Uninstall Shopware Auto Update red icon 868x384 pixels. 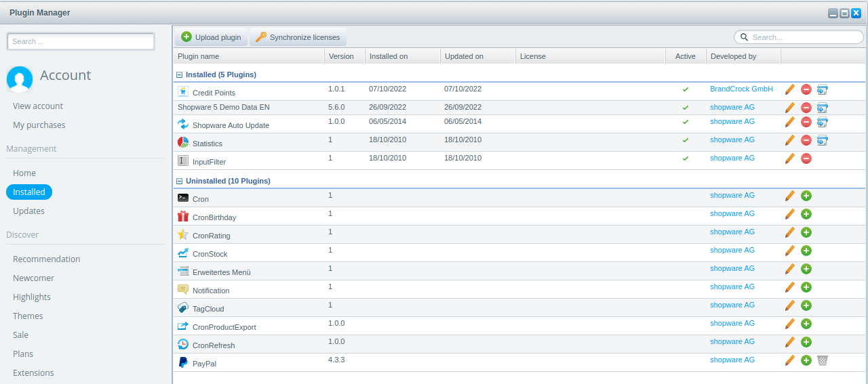[806, 122]
